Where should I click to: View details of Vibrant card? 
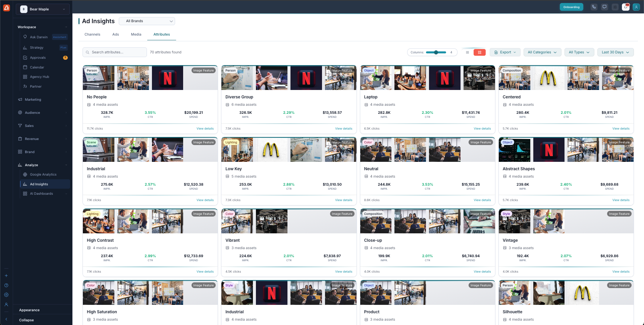(343, 272)
